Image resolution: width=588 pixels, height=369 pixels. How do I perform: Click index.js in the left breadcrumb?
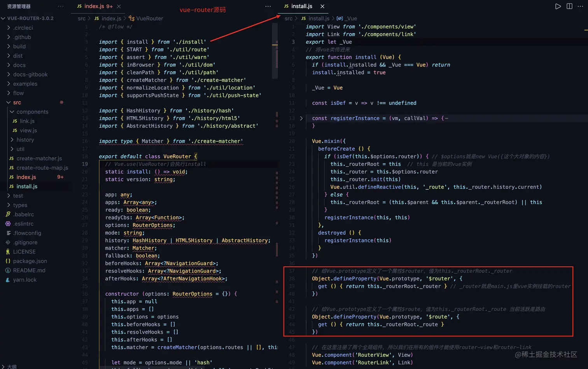tap(112, 18)
